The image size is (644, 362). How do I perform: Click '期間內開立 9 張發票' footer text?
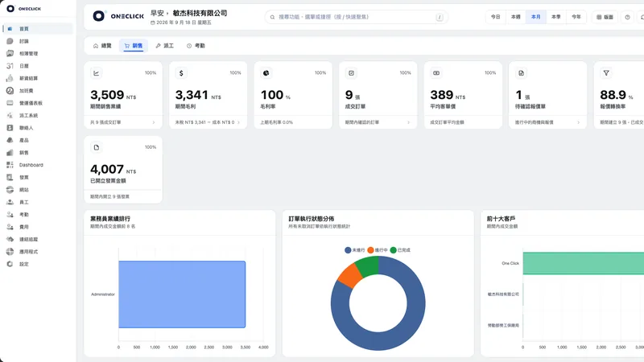(x=109, y=196)
